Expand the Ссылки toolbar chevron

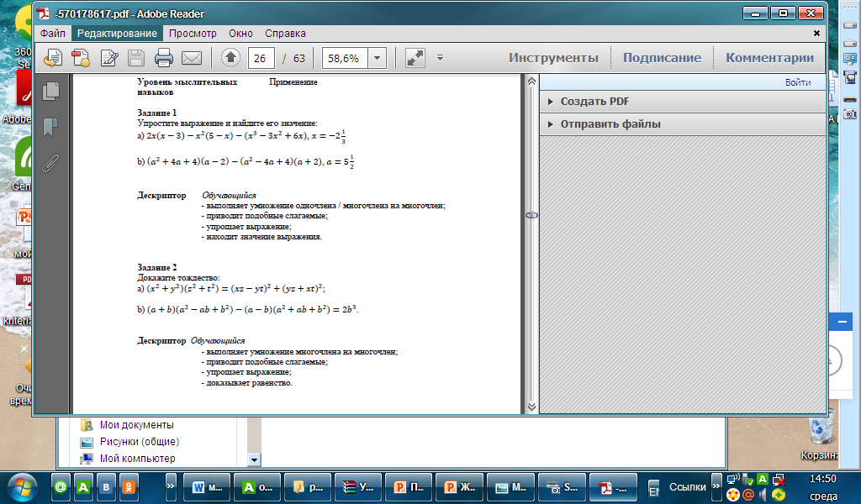pyautogui.click(x=716, y=486)
